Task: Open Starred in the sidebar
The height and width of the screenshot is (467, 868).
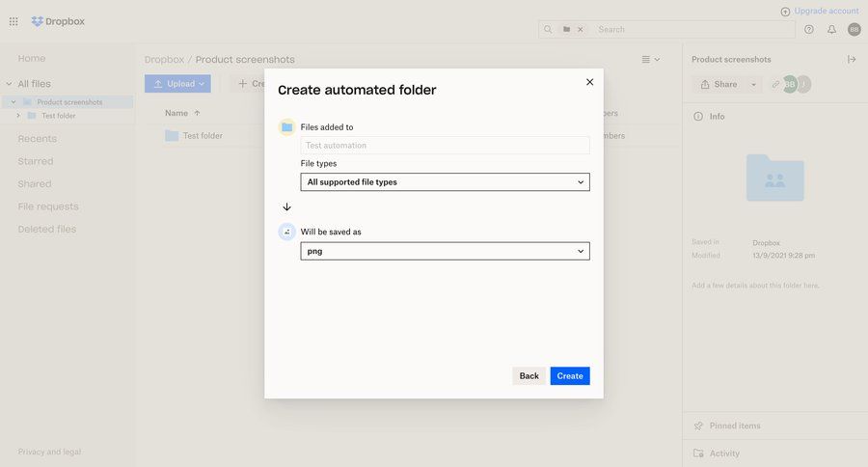Action: (x=36, y=161)
